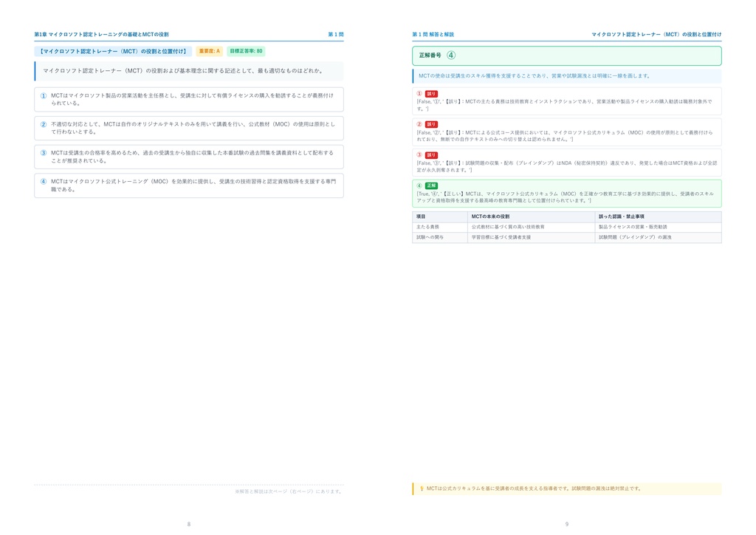Click the question text ending 最も適切なものはどれか
The height and width of the screenshot is (535, 756).
(183, 70)
